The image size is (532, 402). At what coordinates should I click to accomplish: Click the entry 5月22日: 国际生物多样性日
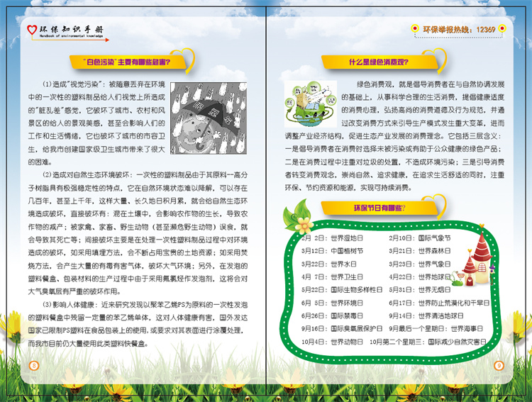click(342, 290)
